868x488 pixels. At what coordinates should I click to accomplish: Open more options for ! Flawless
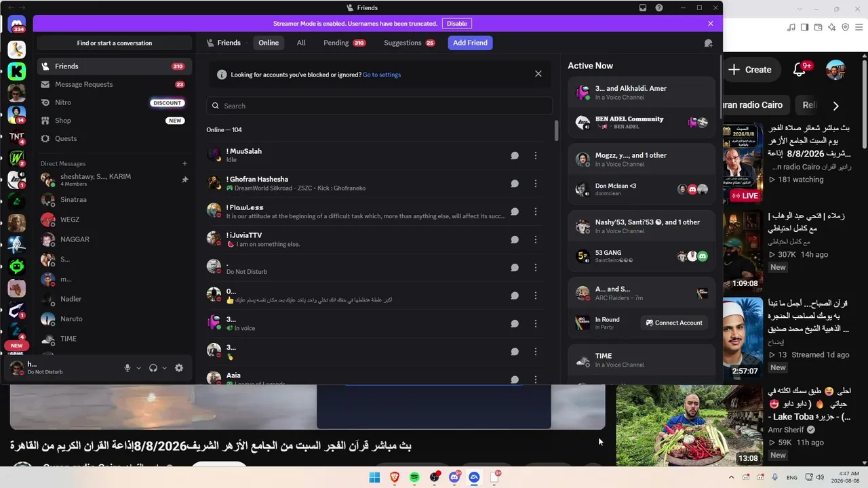[536, 211]
